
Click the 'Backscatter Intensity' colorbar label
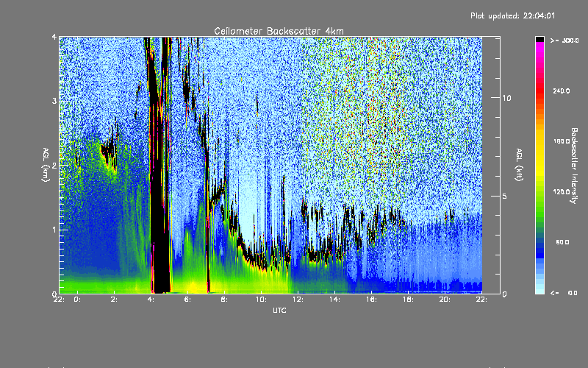573,166
